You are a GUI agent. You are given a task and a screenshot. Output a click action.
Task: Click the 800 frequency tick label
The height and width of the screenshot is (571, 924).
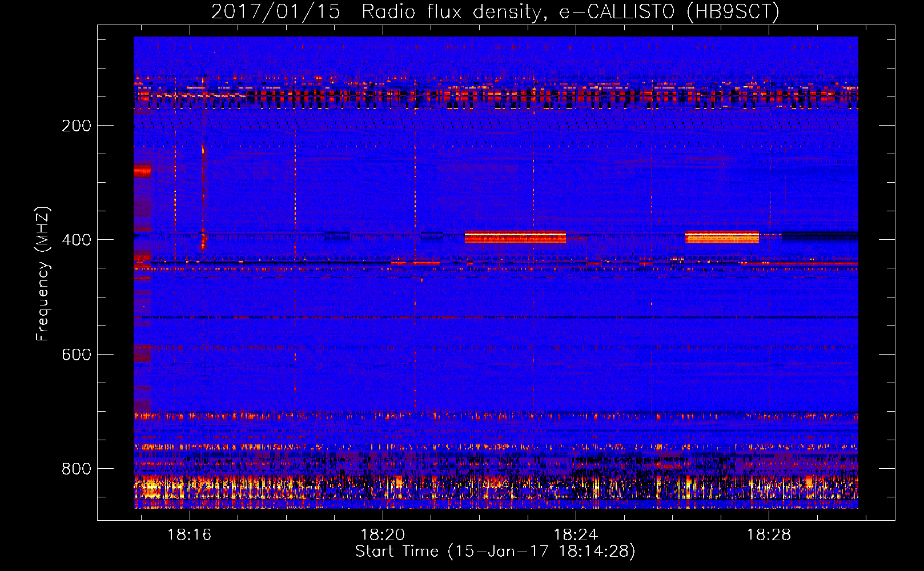(77, 469)
